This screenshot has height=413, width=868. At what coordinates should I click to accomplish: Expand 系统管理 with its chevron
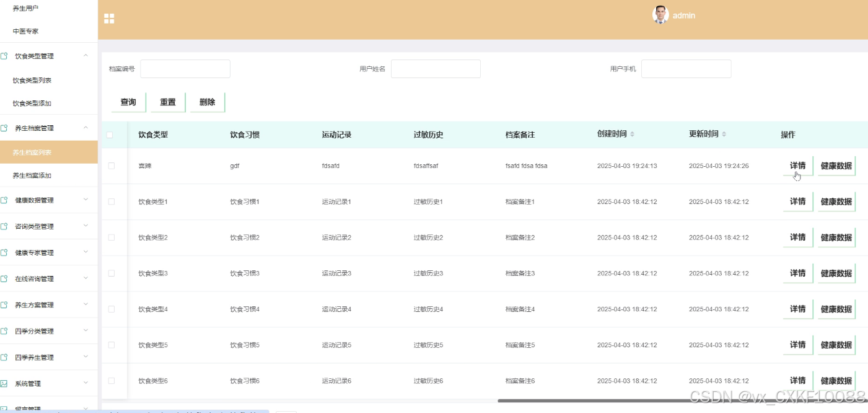(85, 383)
